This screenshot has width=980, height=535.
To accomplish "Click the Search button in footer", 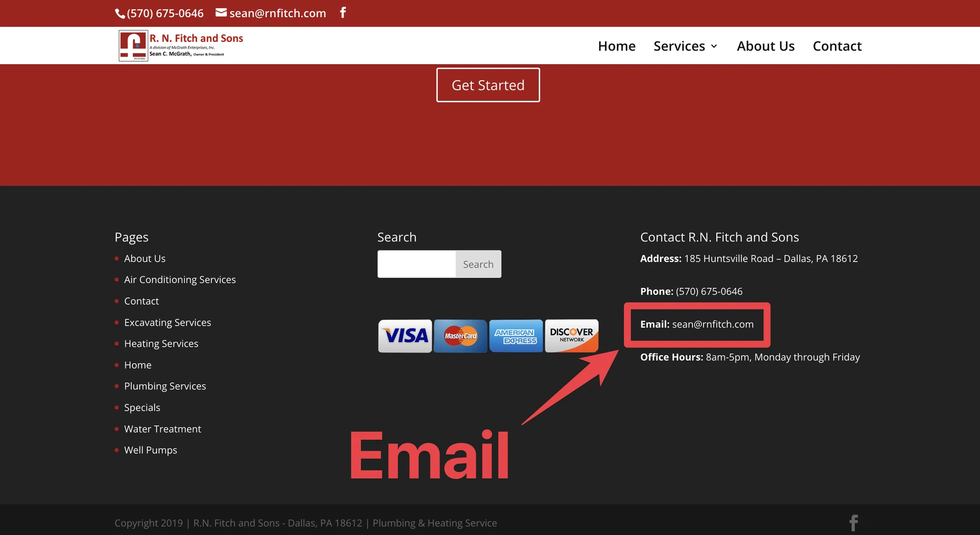I will (x=478, y=264).
